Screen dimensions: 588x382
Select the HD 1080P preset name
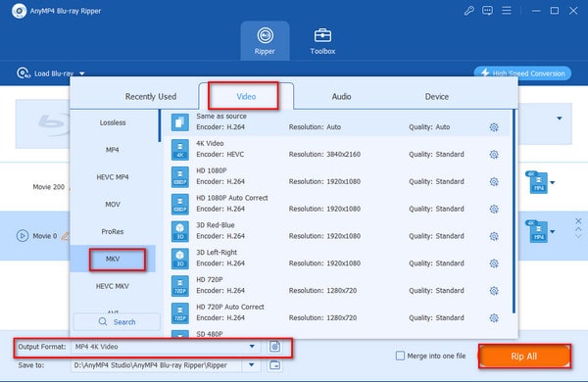coord(211,170)
